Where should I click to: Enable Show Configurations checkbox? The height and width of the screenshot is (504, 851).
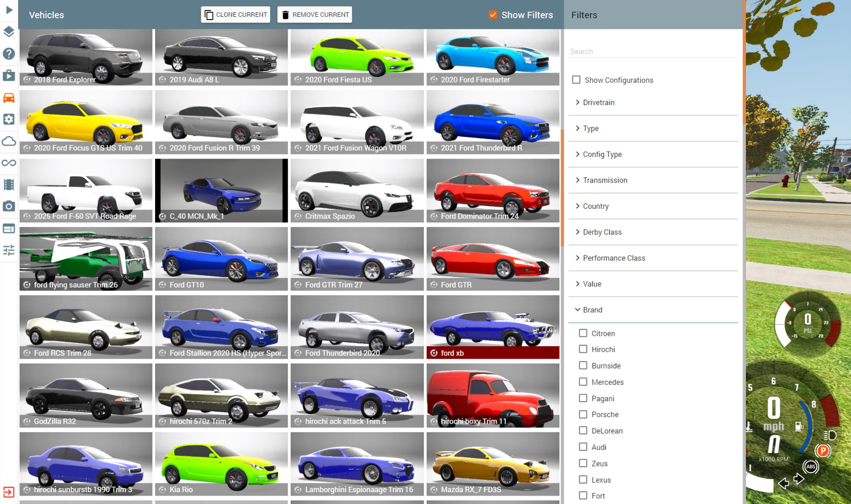coord(576,80)
